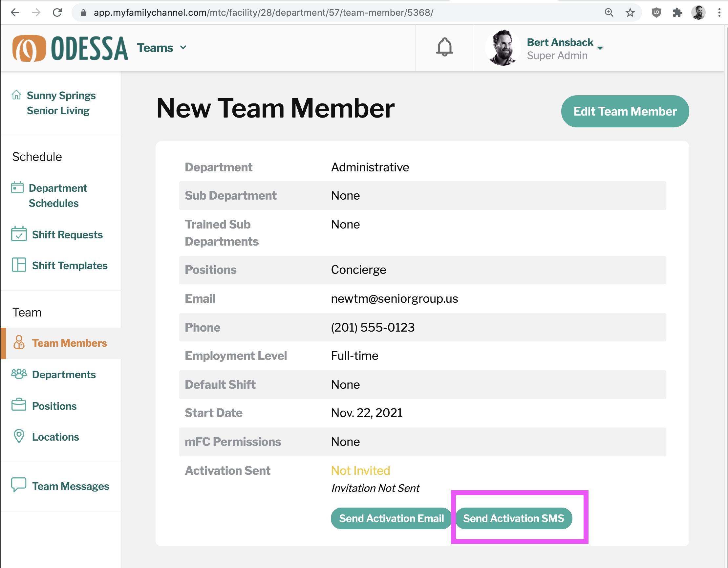This screenshot has width=728, height=568.
Task: Click Invitation Not Sent text
Action: pyautogui.click(x=375, y=488)
